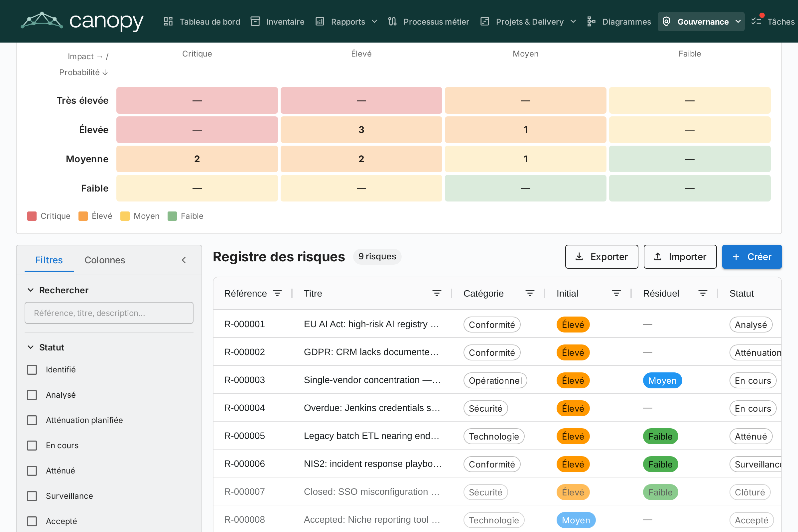
Task: Click the Inventaire archive box icon
Action: point(255,22)
